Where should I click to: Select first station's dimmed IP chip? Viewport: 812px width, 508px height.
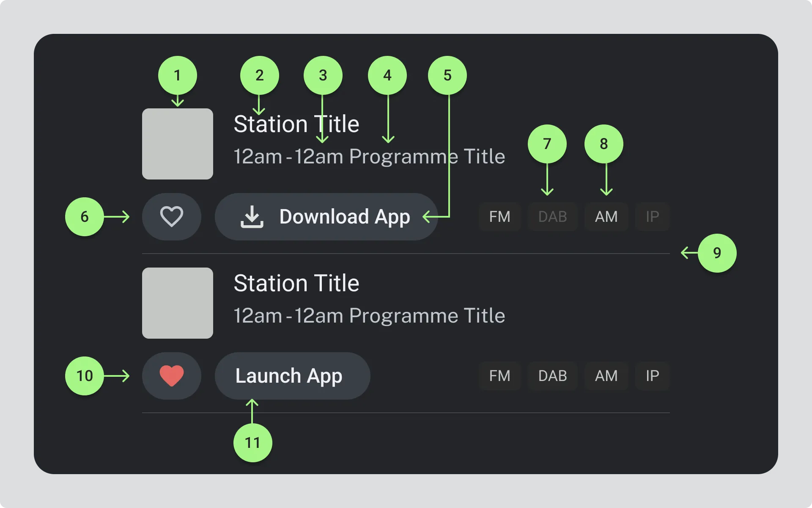pos(652,217)
